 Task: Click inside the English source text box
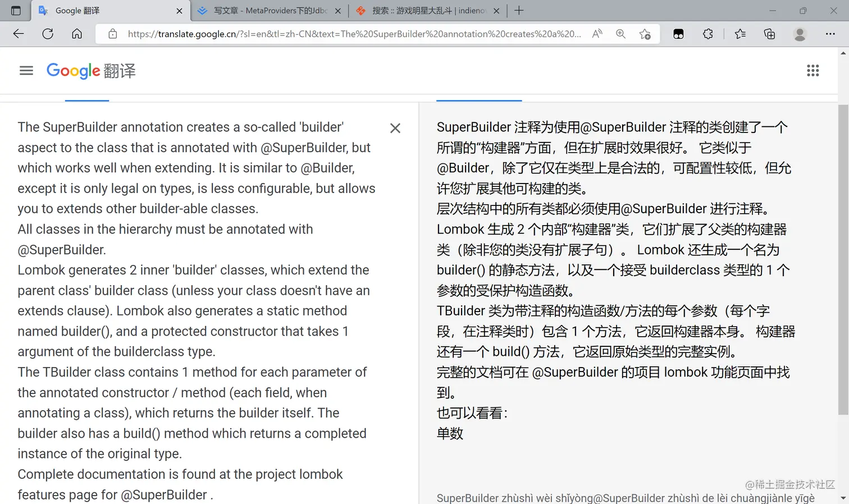[197, 310]
